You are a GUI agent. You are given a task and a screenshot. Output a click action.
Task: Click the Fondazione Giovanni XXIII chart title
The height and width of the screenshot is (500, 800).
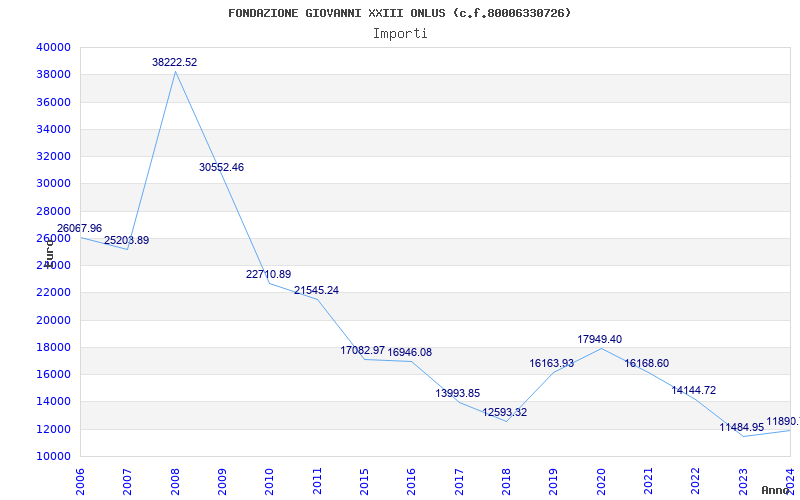(399, 13)
